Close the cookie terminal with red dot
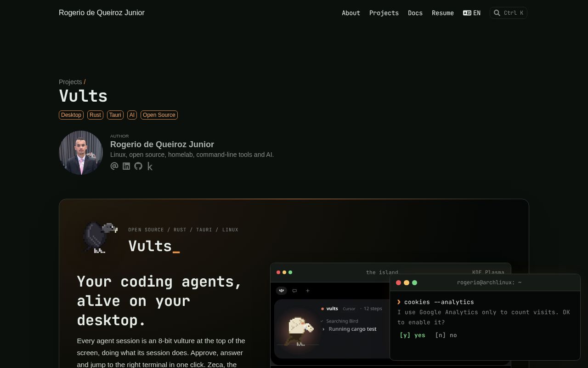 [x=398, y=282]
